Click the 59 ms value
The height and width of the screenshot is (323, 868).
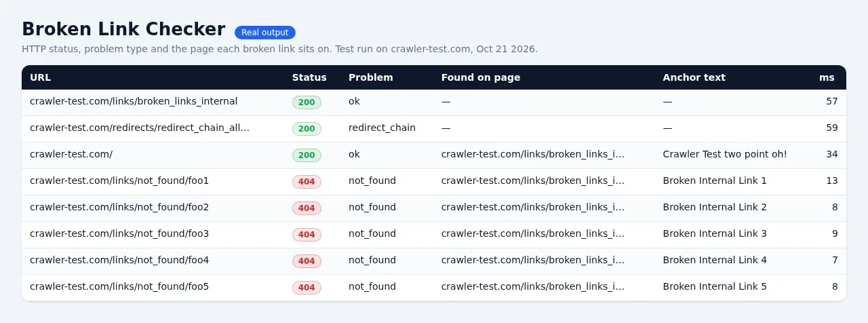coord(832,128)
